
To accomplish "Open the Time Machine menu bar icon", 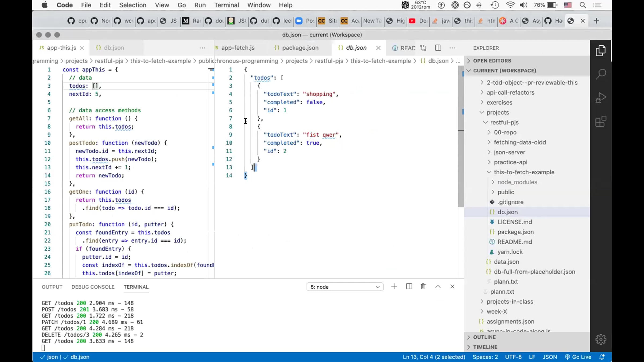I will (x=495, y=5).
